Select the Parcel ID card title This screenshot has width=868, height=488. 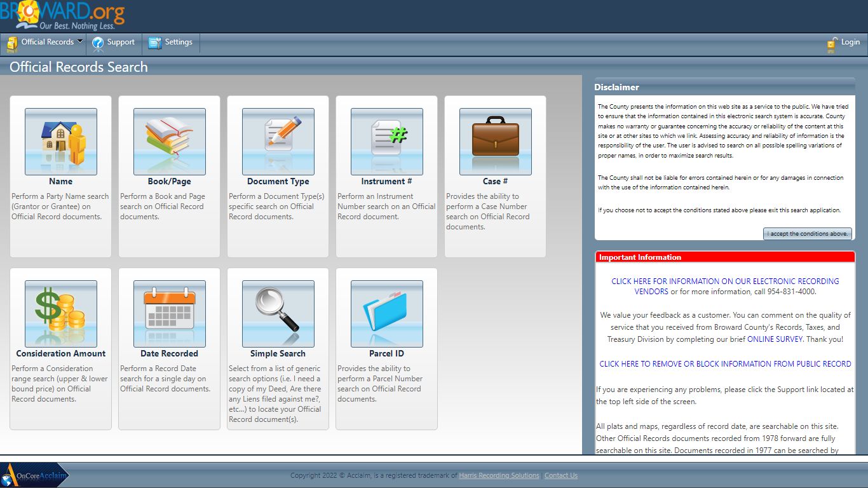(x=387, y=354)
